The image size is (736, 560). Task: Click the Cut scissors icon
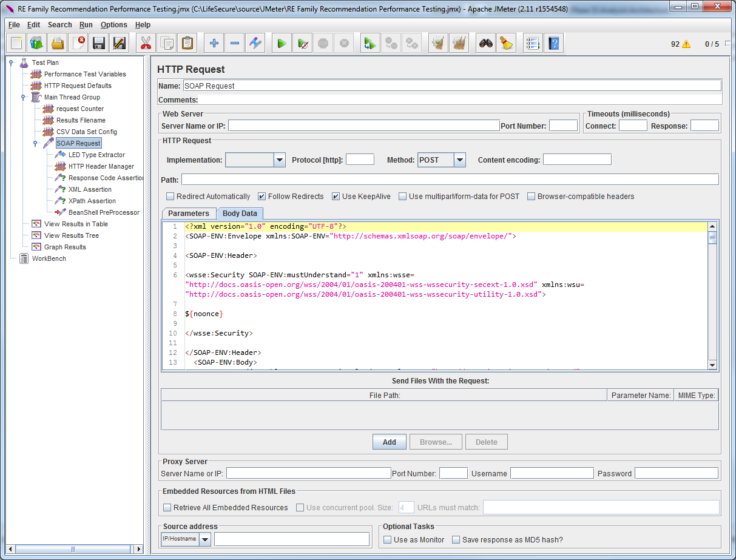click(x=145, y=42)
